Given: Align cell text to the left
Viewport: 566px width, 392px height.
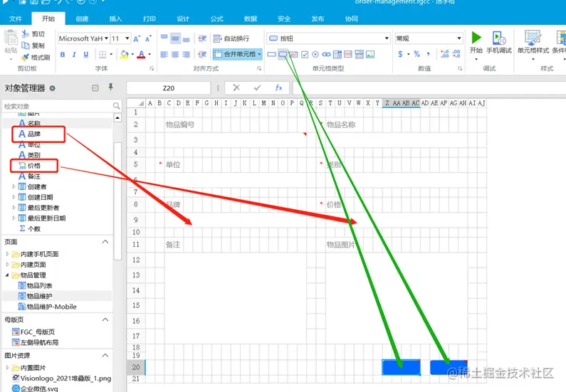Looking at the screenshot, I should click(164, 55).
